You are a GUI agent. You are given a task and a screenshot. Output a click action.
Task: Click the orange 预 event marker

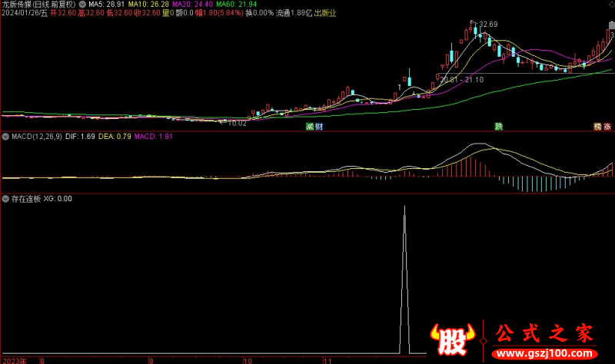tap(597, 126)
